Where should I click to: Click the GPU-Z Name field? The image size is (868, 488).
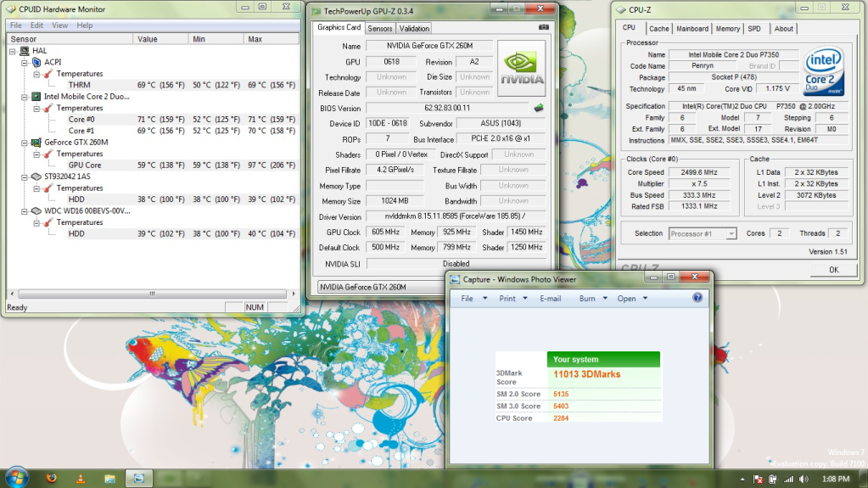(429, 46)
